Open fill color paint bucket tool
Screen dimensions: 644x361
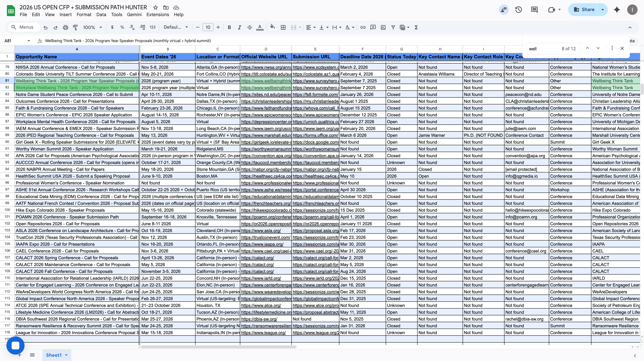point(272,27)
